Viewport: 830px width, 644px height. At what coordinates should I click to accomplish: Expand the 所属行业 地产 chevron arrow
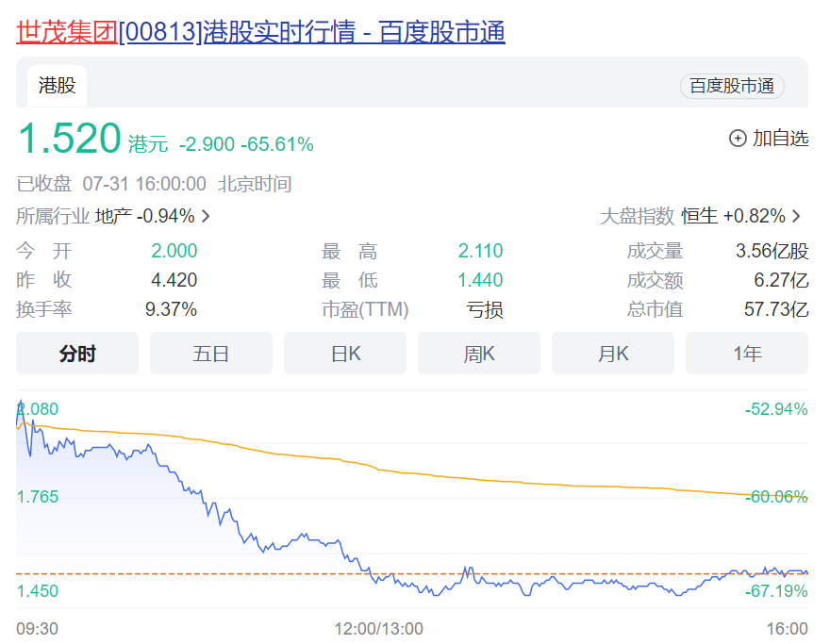point(206,216)
